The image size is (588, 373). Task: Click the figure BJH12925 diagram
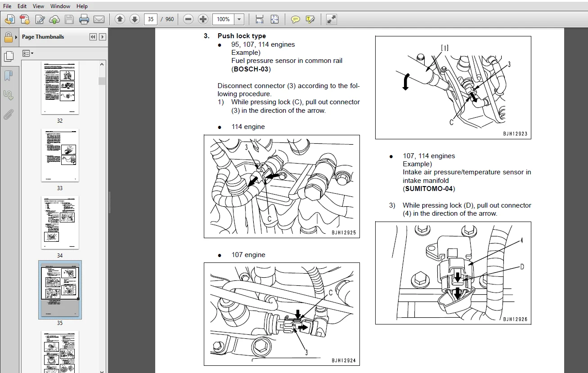coord(282,186)
